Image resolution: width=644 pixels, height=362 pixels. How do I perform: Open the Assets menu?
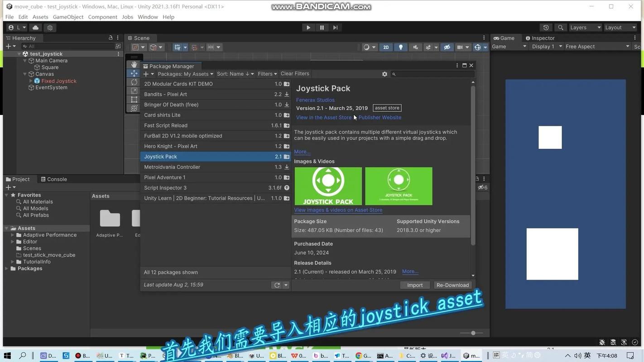point(40,17)
